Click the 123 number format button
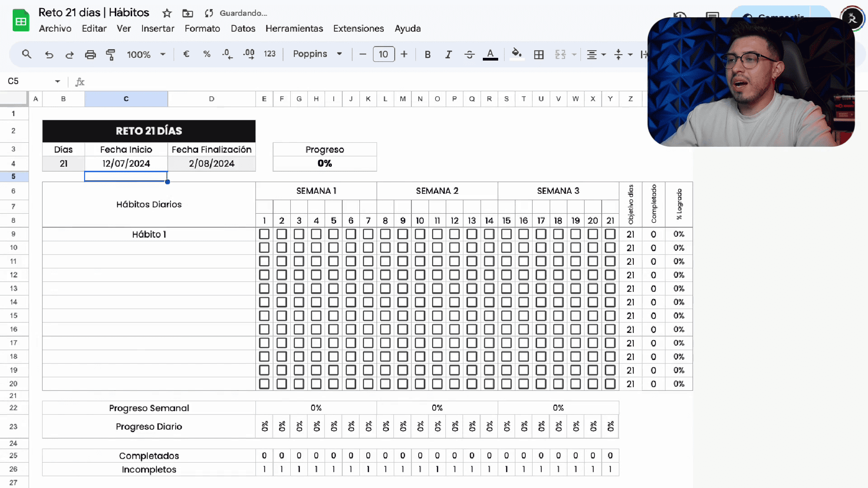This screenshot has height=488, width=868. click(x=269, y=54)
